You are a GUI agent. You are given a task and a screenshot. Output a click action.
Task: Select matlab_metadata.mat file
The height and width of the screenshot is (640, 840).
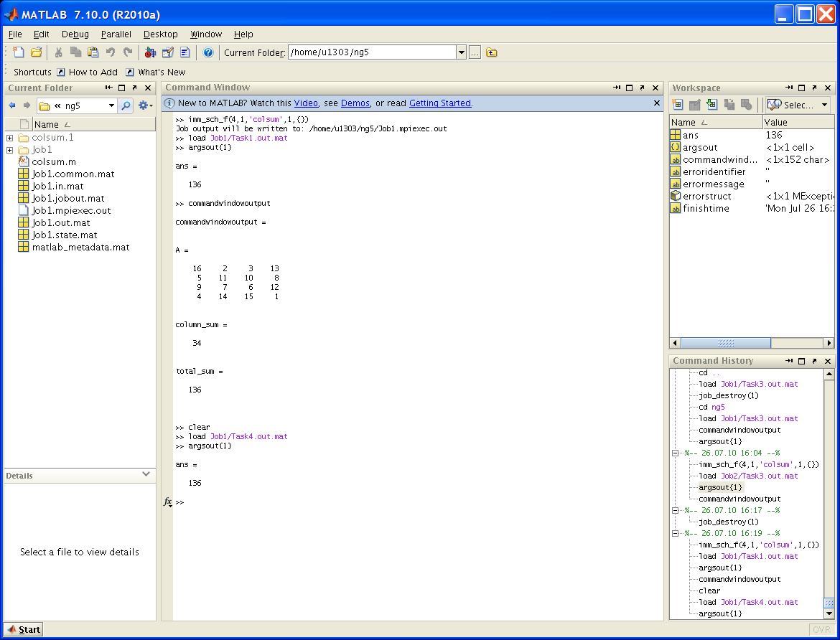80,248
